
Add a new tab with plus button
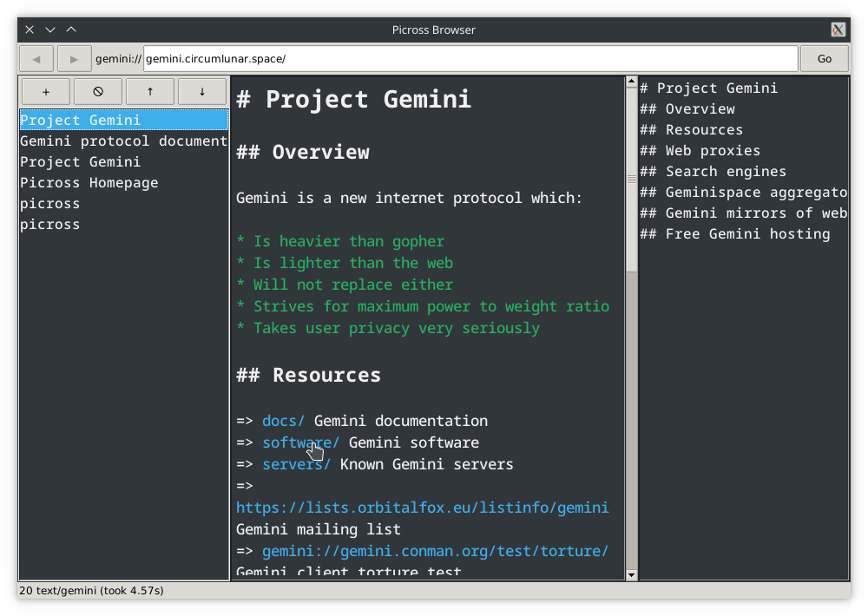(46, 91)
